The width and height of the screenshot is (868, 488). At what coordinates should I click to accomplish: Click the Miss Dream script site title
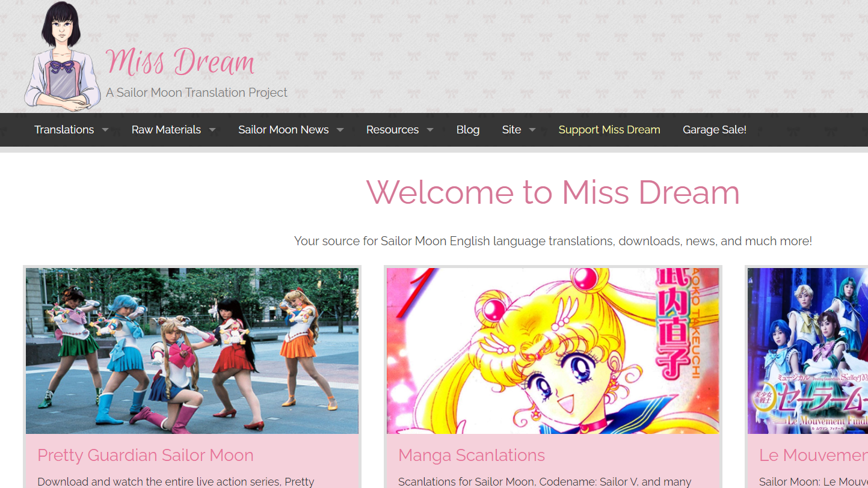[x=180, y=63]
